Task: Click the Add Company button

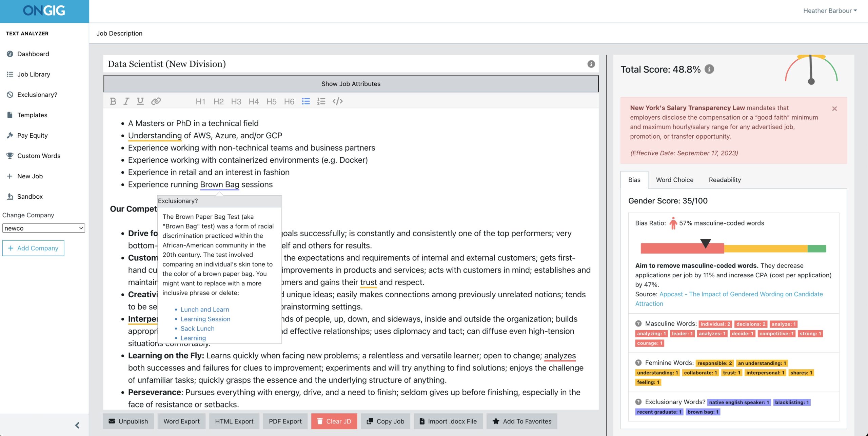Action: pos(33,248)
